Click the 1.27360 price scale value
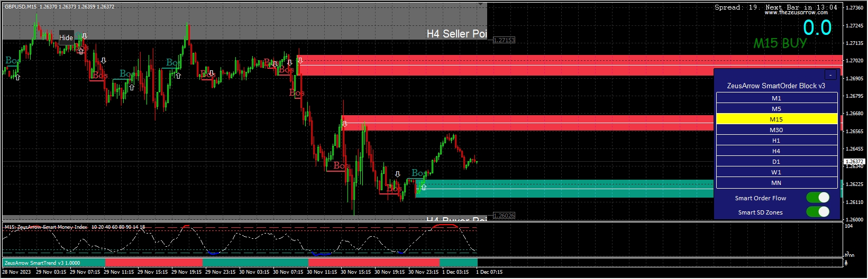Viewport: 868px width, 279px height. coord(854,8)
